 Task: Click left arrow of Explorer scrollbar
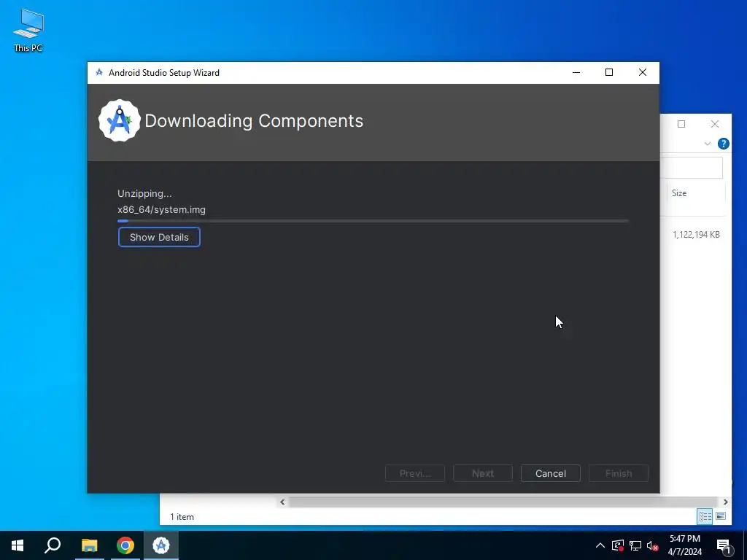[x=282, y=502]
